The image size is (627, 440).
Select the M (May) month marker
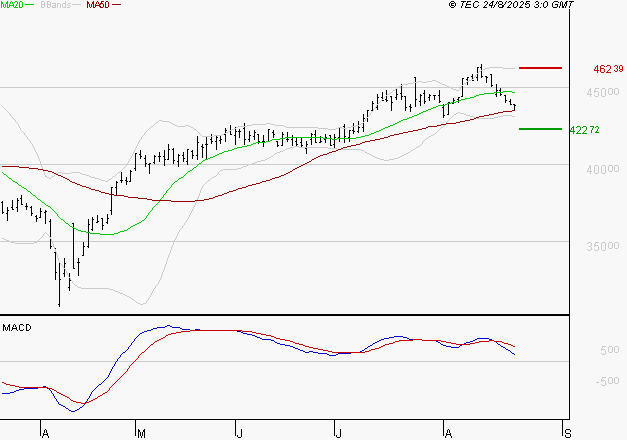click(x=142, y=432)
